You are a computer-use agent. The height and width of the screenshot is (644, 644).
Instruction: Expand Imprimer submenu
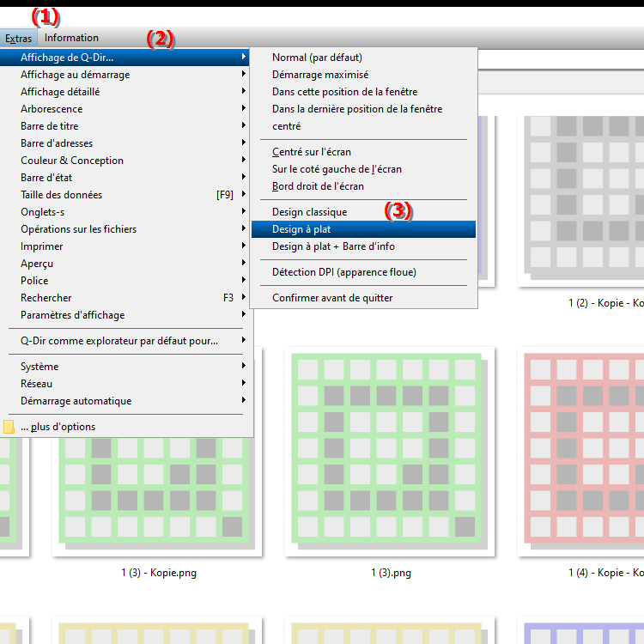click(125, 246)
